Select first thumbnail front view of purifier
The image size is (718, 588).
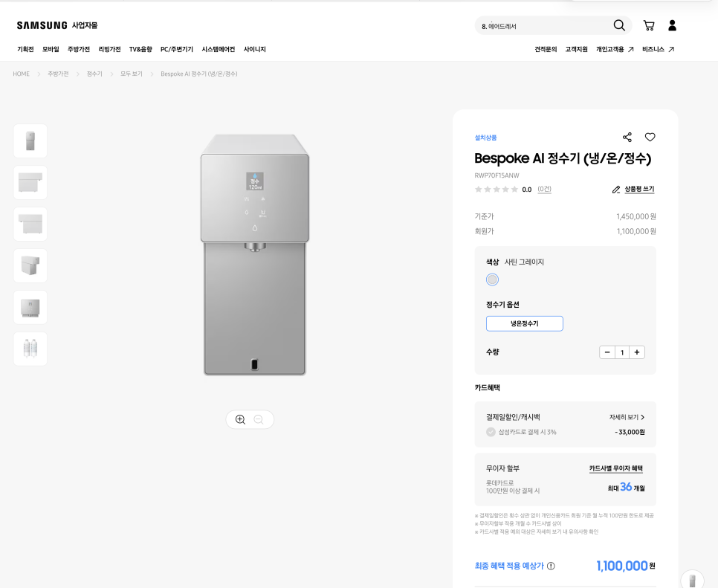pos(30,141)
